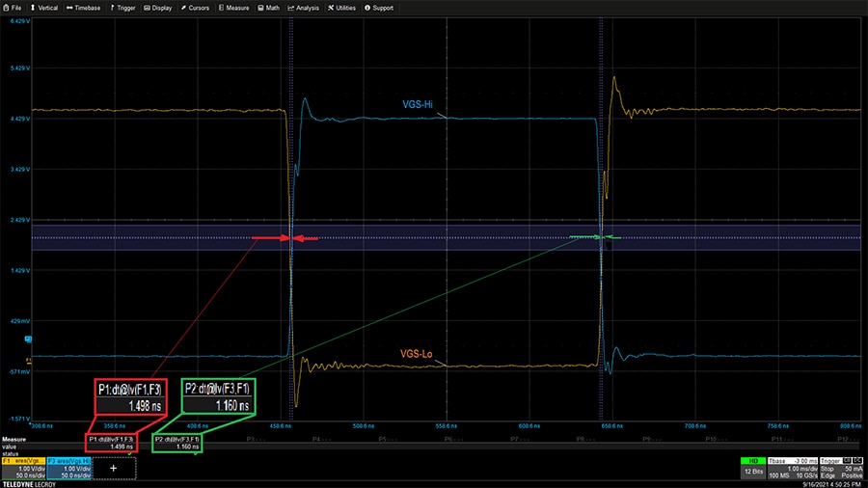Click the Timebase menu icon

[69, 8]
